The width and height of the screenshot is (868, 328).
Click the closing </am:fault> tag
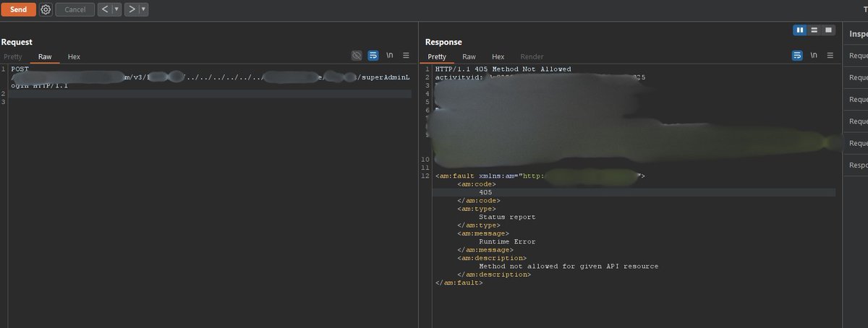click(x=459, y=282)
